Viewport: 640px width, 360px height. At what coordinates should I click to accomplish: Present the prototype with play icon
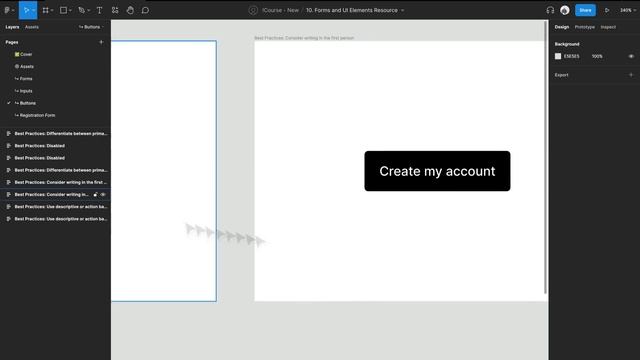(x=607, y=10)
